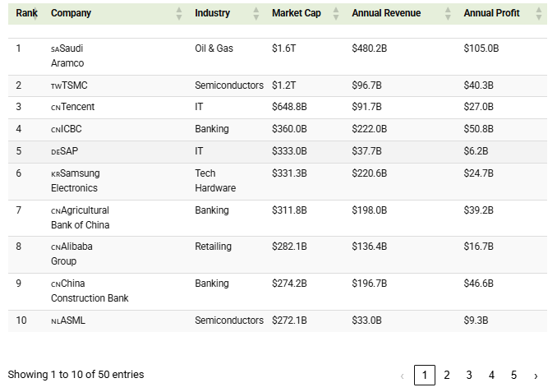Click Banking in the ICBC row
This screenshot has width=557, height=392.
(212, 129)
